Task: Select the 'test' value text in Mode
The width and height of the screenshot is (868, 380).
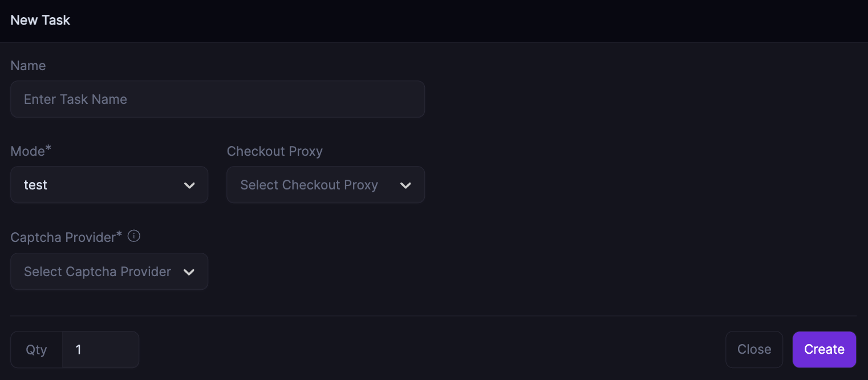Action: pos(35,185)
